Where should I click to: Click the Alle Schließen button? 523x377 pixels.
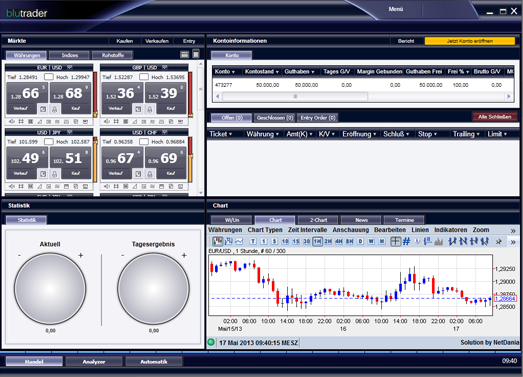tap(494, 117)
